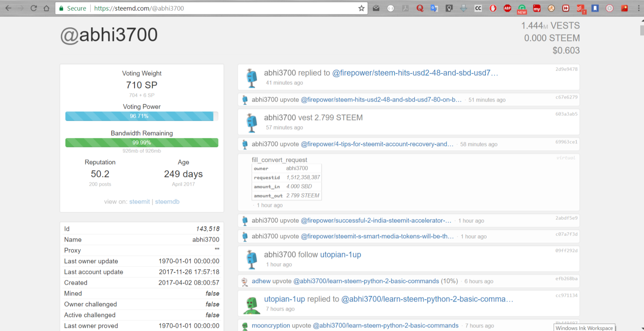Open the mail checker extension icon

[376, 8]
